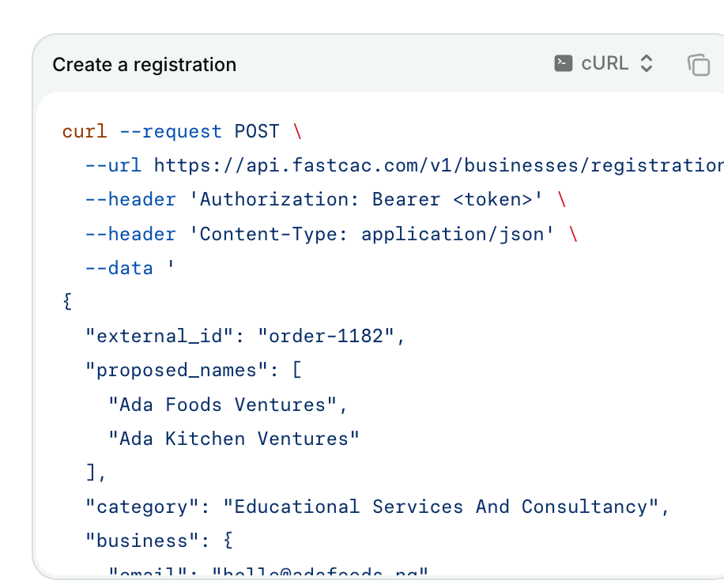Image resolution: width=724 pixels, height=588 pixels.
Task: Click the Content-Type application/json header line
Action: tap(331, 234)
